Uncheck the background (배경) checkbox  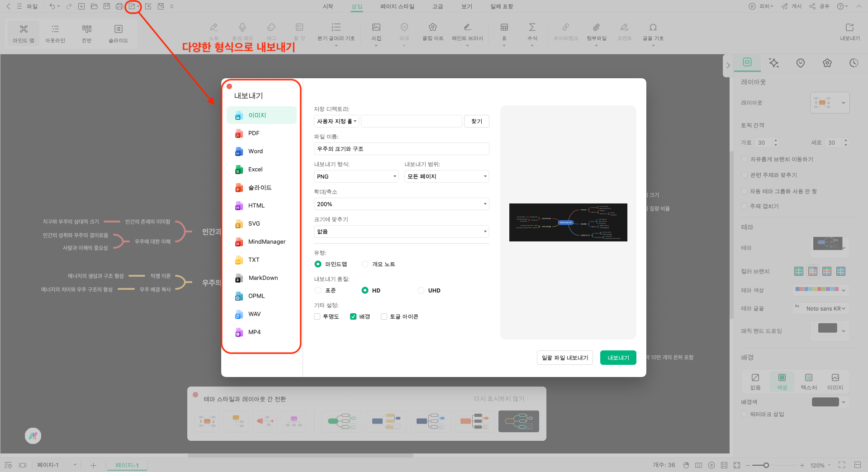coord(353,316)
